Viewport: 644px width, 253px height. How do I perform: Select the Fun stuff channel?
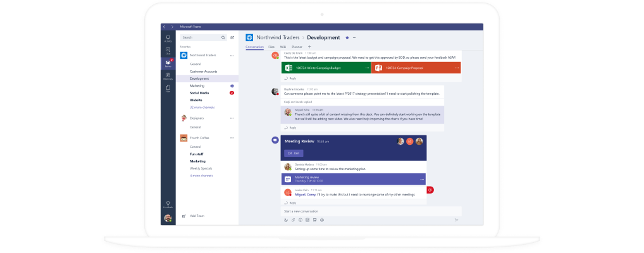pyautogui.click(x=196, y=154)
